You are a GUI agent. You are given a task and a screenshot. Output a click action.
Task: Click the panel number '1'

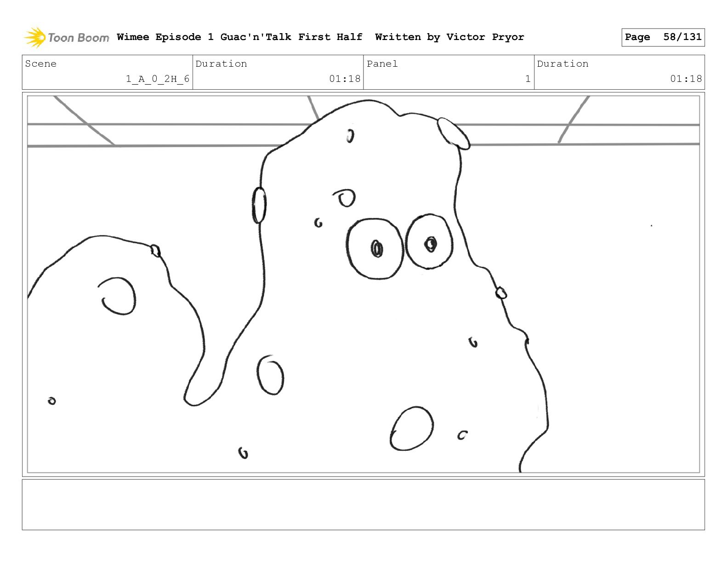pyautogui.click(x=528, y=79)
